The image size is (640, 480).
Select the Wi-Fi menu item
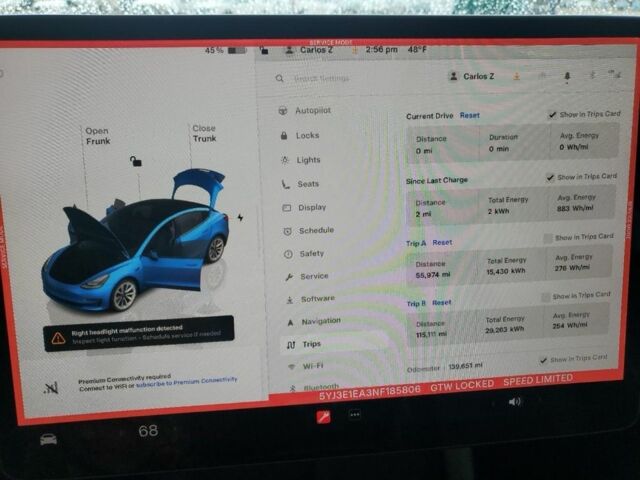coord(306,366)
